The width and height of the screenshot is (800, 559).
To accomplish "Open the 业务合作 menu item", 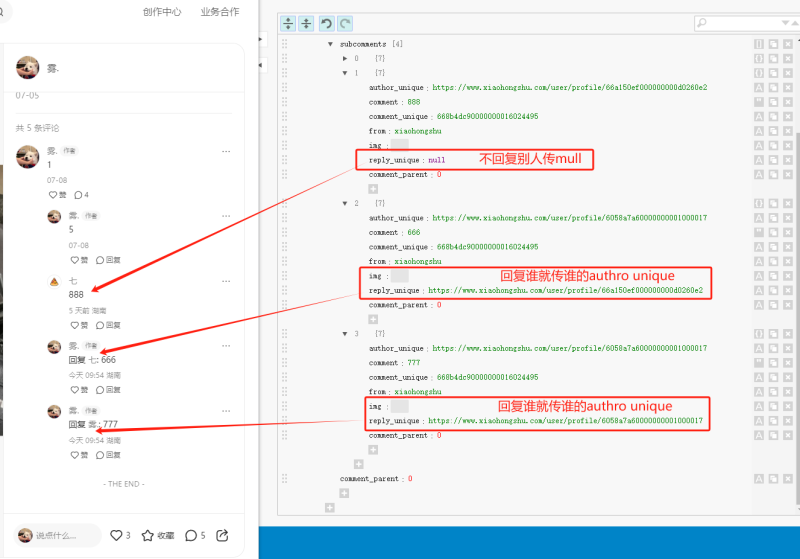I will [220, 12].
